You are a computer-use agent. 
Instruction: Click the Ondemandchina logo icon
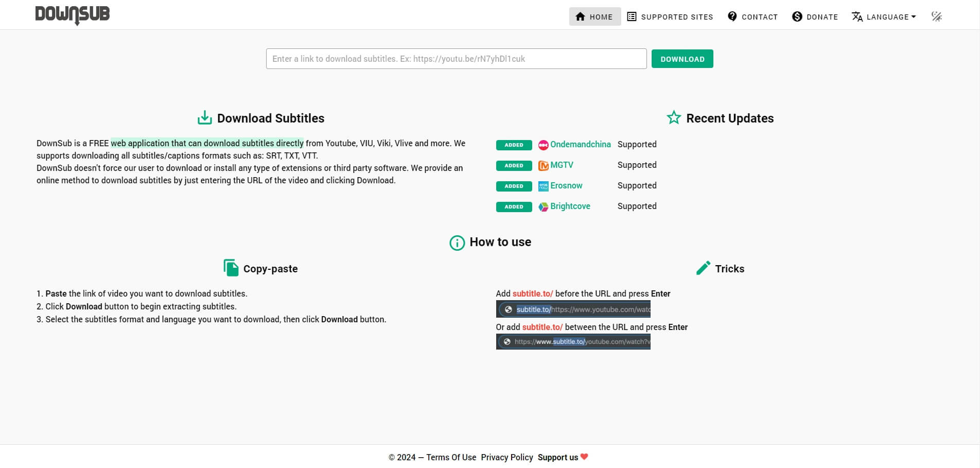coord(543,145)
